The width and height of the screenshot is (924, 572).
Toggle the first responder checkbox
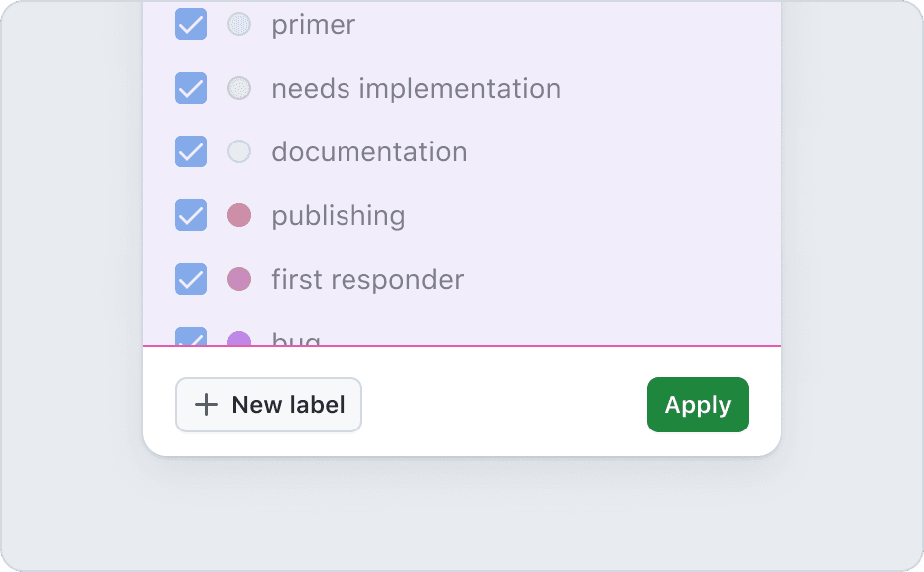click(191, 279)
